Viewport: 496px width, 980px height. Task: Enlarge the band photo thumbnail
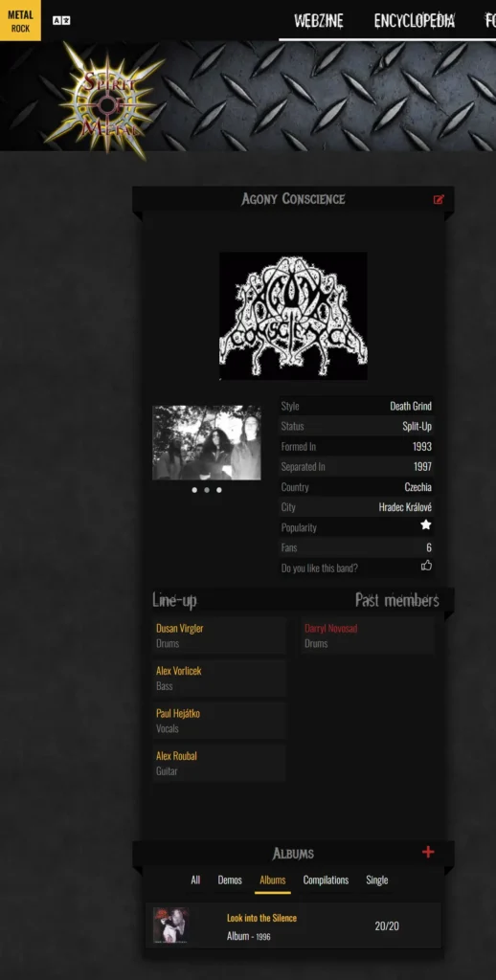(x=207, y=442)
